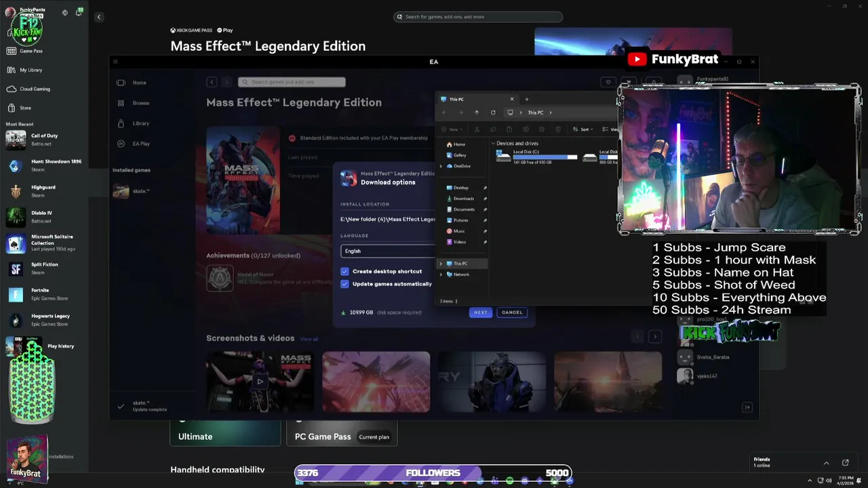Show hidden tray icons chevron
The width and height of the screenshot is (868, 488).
(x=809, y=481)
